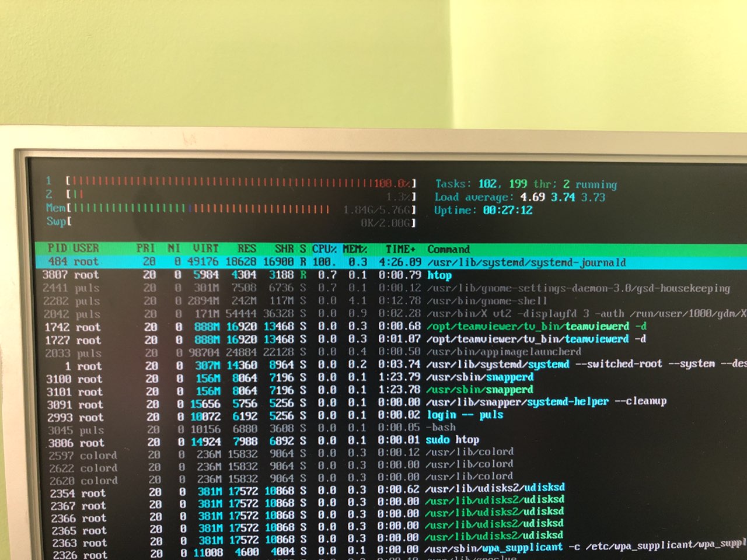The image size is (747, 560).
Task: Click the CPU 2 usage meter bar
Action: tap(242, 195)
